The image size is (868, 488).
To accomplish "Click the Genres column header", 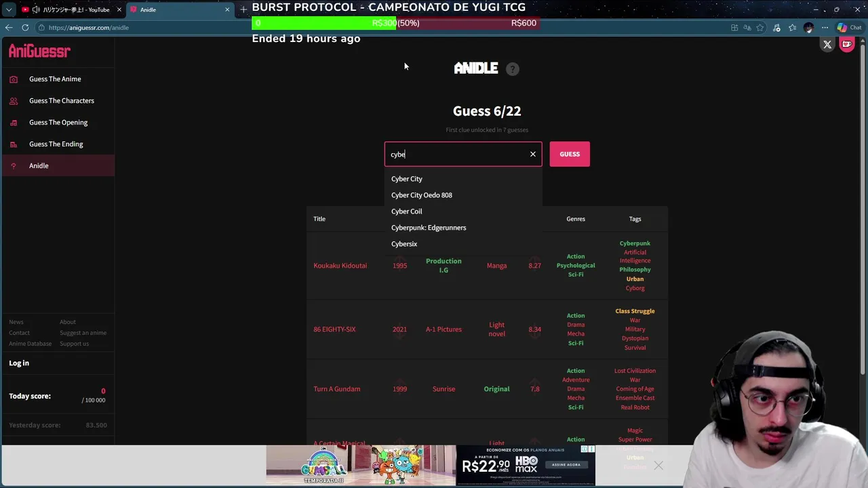I will pos(576,219).
